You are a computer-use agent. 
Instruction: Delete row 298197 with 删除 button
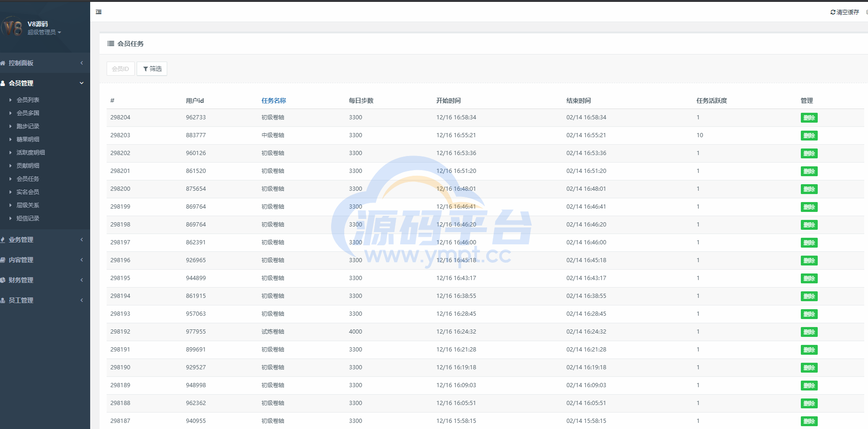point(809,243)
